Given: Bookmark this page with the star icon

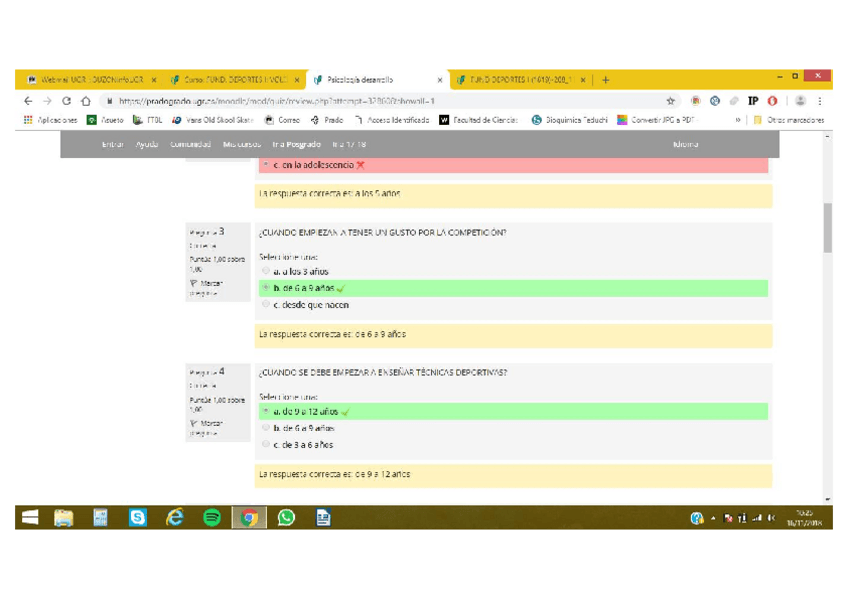Looking at the screenshot, I should pyautogui.click(x=671, y=101).
